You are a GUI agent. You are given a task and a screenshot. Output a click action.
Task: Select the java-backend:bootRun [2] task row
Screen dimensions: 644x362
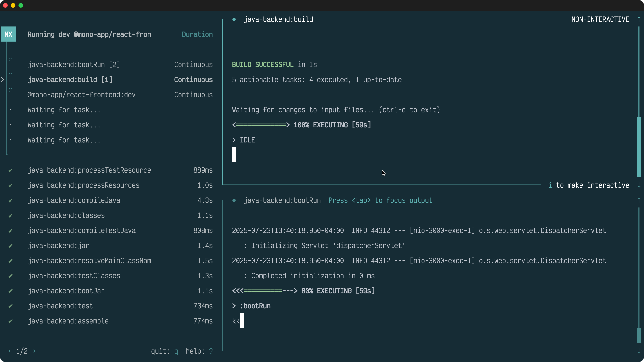point(74,65)
